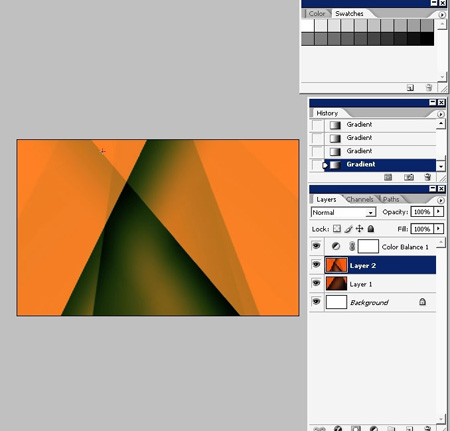Select the Swatches tab
The height and width of the screenshot is (431, 450).
(349, 14)
